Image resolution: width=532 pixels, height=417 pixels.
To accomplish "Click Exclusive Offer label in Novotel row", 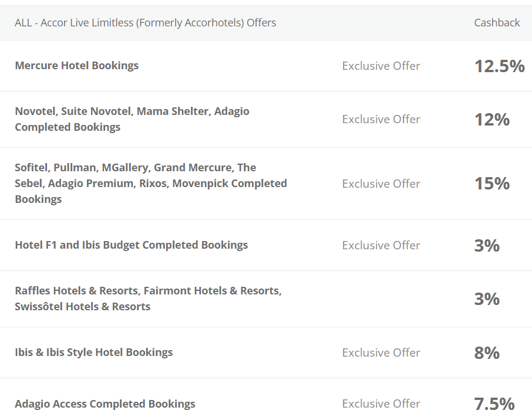I will (381, 119).
